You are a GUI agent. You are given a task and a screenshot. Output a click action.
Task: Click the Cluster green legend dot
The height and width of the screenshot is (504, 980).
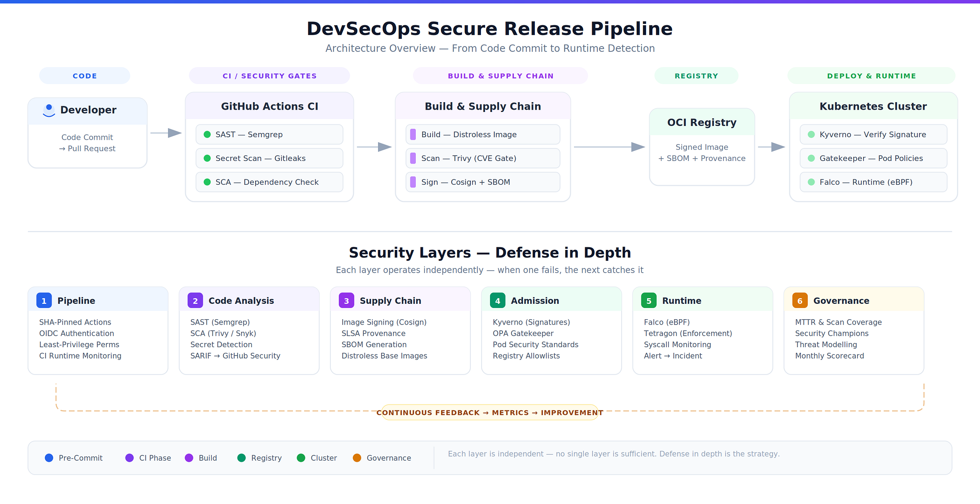[x=301, y=458]
